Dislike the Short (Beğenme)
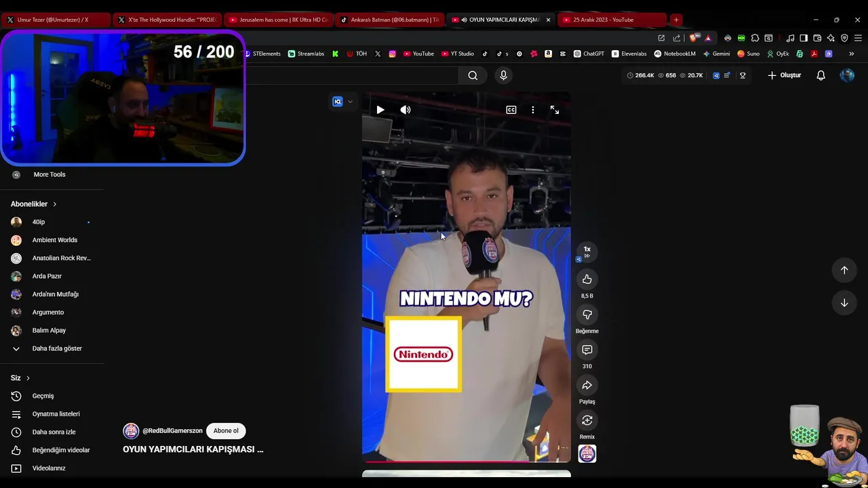868x488 pixels. 587,314
